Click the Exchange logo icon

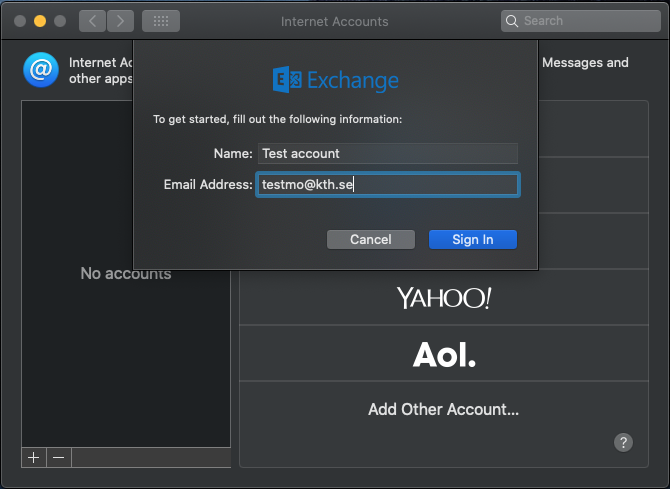coord(288,80)
